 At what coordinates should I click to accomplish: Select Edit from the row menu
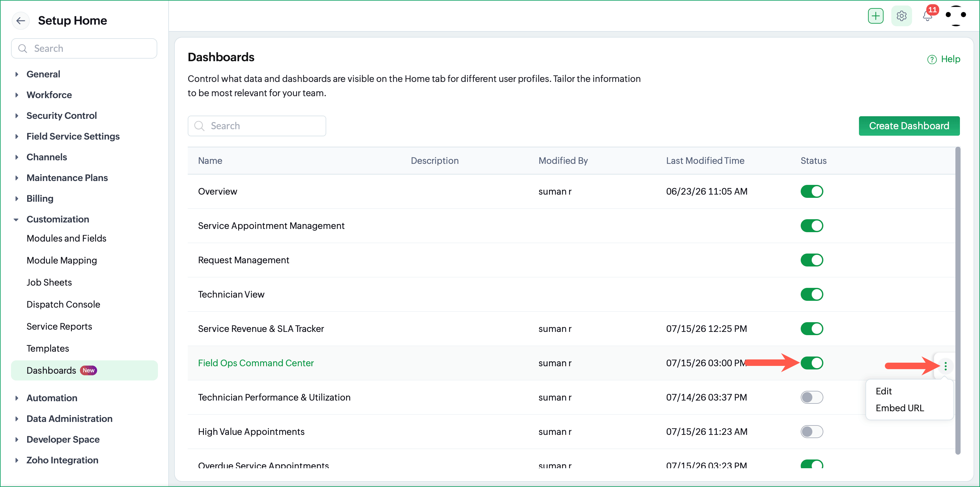tap(883, 391)
